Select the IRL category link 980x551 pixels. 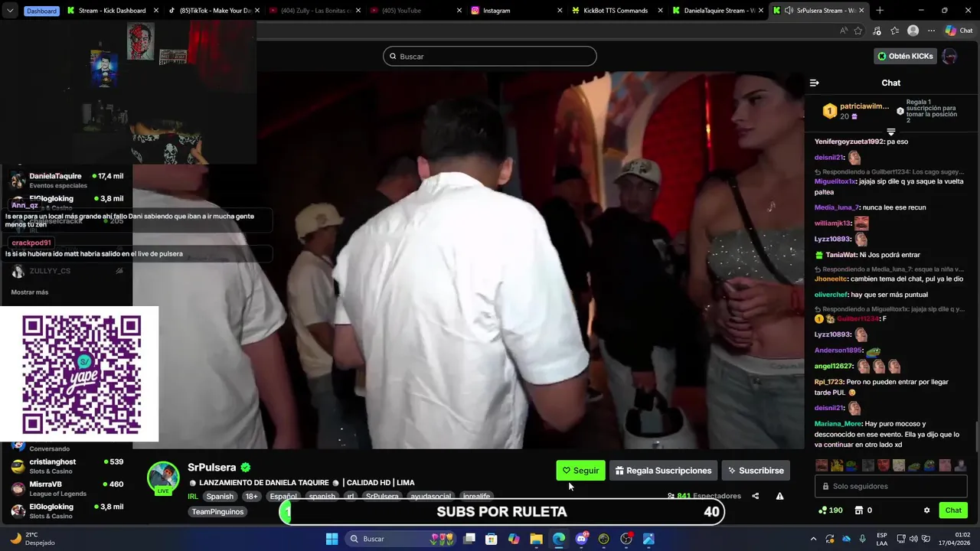[193, 497]
